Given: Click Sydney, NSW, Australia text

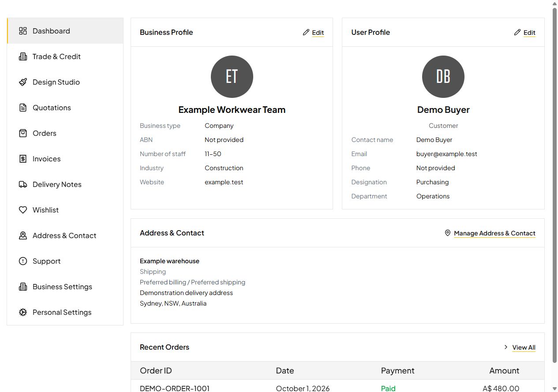Looking at the screenshot, I should 173,303.
